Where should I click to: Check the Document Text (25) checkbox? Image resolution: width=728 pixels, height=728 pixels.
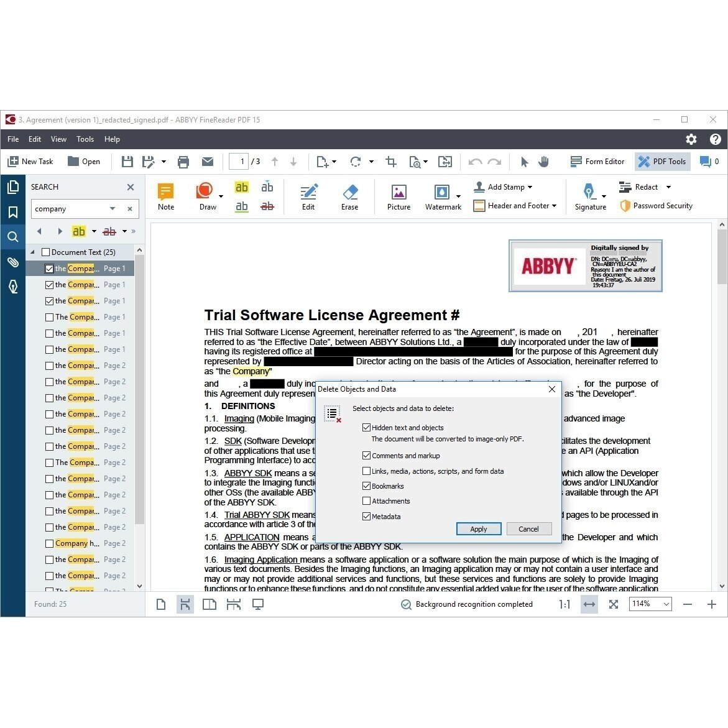coord(45,252)
